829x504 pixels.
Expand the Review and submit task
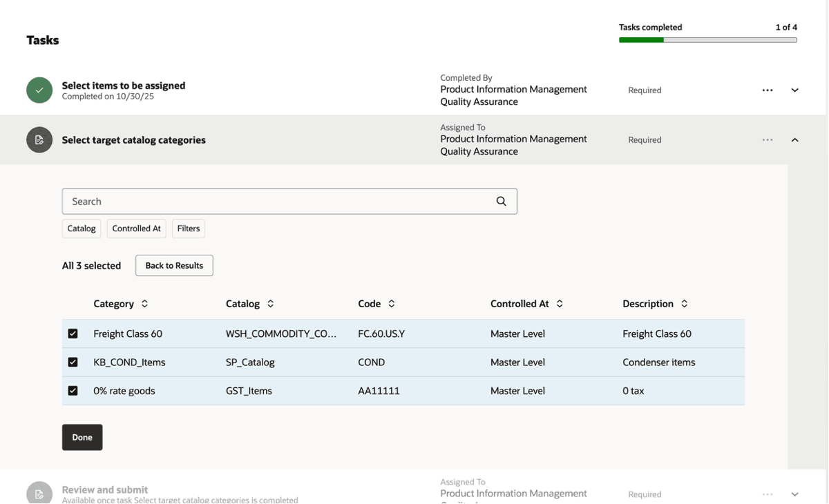click(794, 494)
